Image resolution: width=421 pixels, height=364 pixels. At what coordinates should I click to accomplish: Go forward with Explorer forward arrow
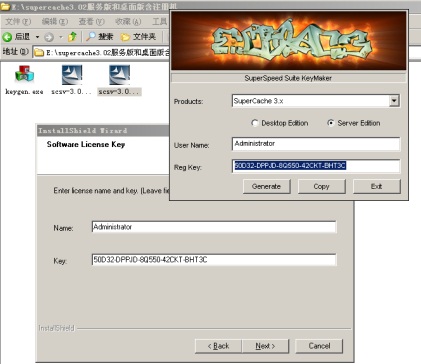49,37
